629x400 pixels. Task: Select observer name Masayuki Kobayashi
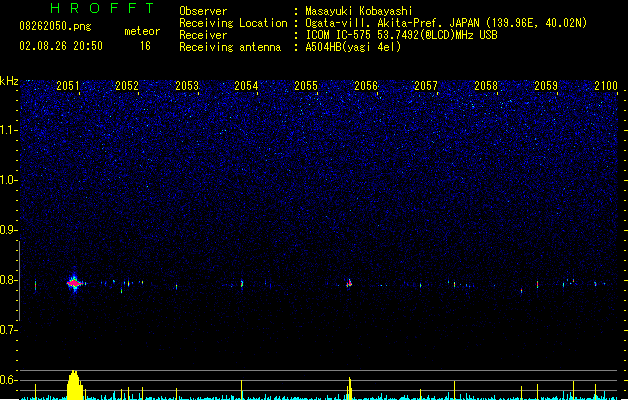coord(359,11)
